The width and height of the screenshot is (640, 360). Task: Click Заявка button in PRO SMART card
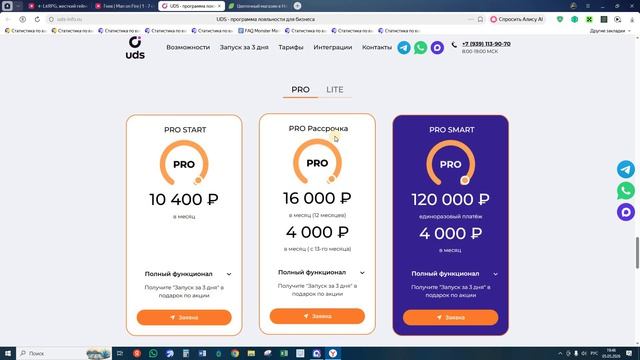[x=451, y=317]
